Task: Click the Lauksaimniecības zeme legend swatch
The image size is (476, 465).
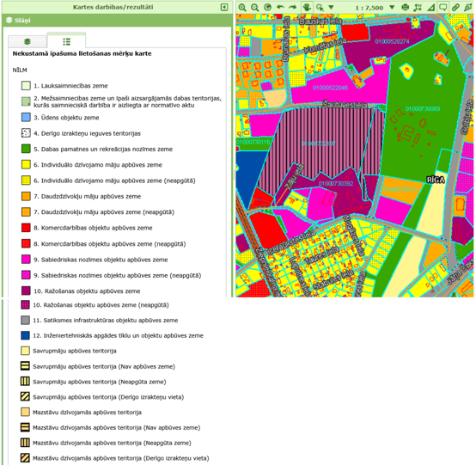Action: coord(26,86)
